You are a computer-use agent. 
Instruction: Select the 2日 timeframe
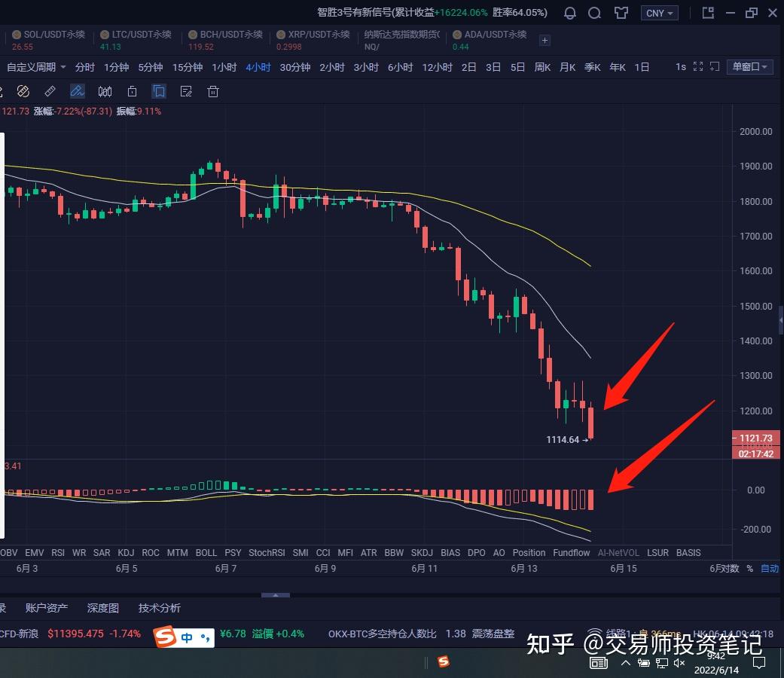coord(468,67)
